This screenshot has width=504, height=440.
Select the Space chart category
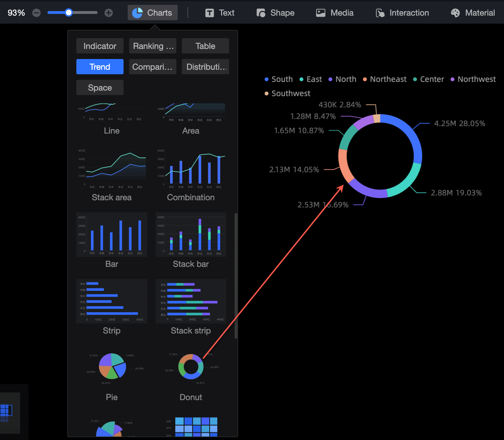(100, 87)
